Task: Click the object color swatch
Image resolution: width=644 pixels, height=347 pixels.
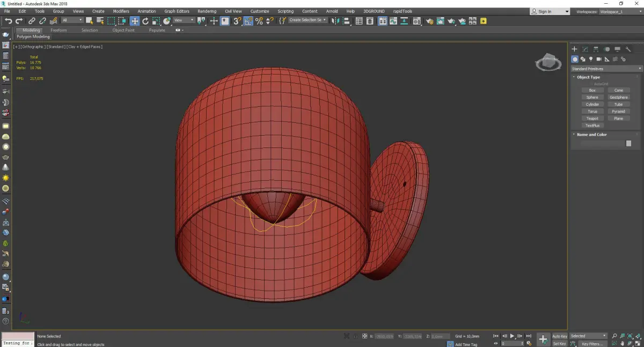Action: [x=628, y=143]
